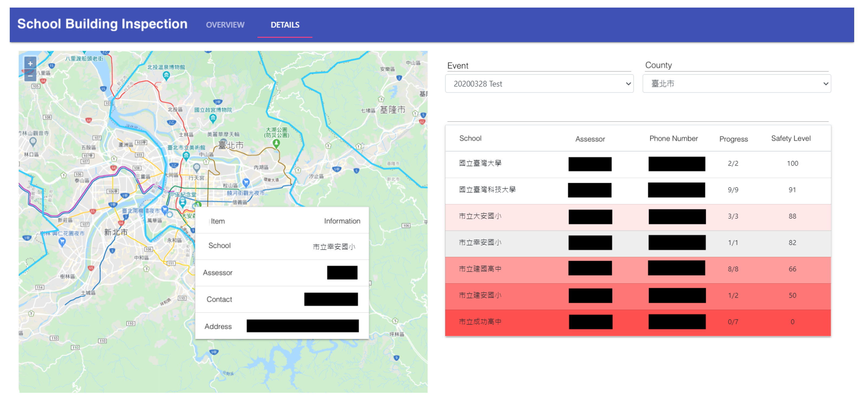Click the Progress column header
Screen dimensions: 868x407
click(x=733, y=139)
